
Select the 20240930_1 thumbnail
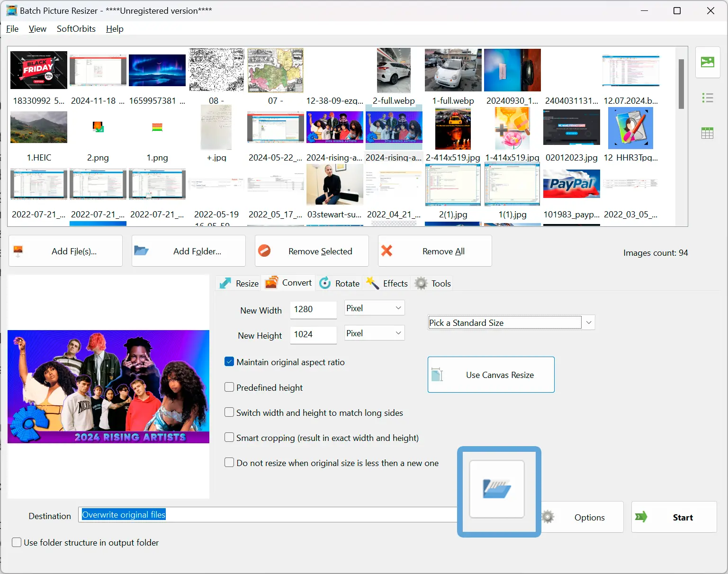pos(512,70)
